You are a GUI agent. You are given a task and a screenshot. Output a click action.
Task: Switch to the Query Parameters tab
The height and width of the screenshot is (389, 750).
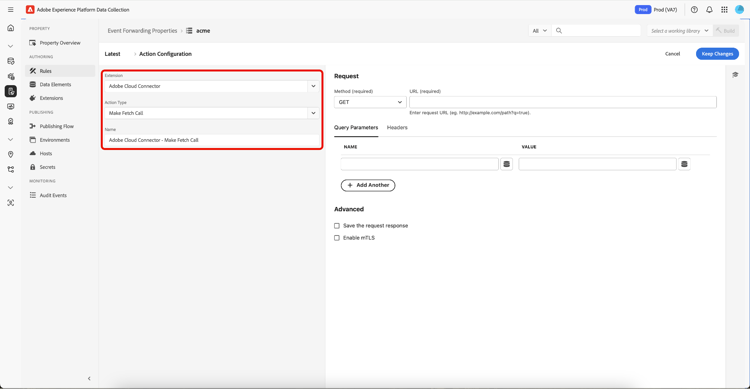[x=356, y=128]
